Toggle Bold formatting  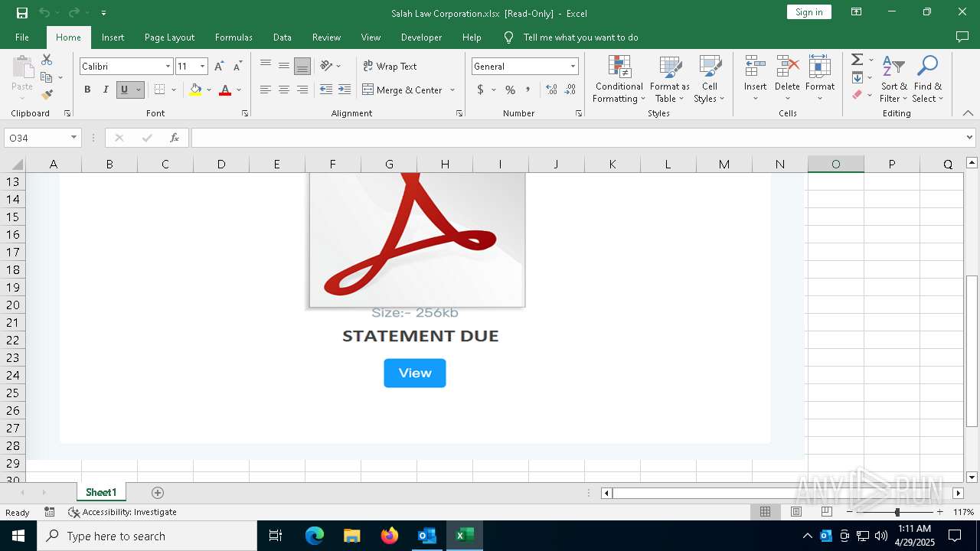pyautogui.click(x=87, y=90)
